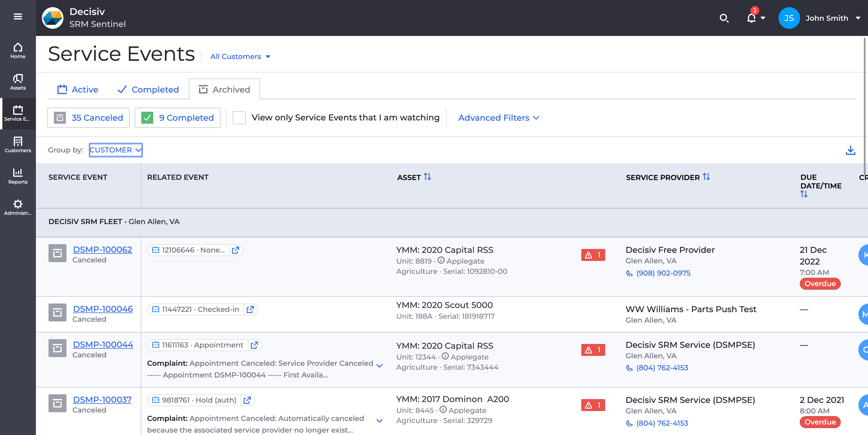
Task: Sort the table by Service Provider column
Action: click(707, 177)
